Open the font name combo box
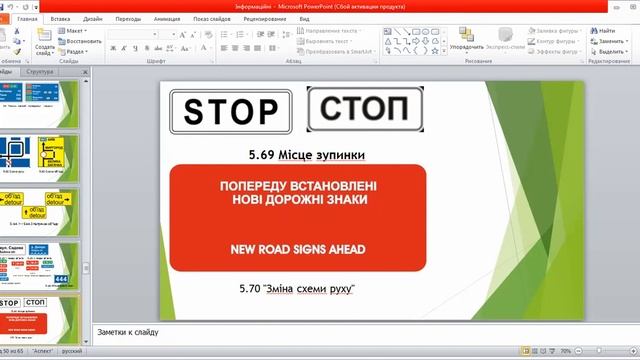 coord(133,35)
